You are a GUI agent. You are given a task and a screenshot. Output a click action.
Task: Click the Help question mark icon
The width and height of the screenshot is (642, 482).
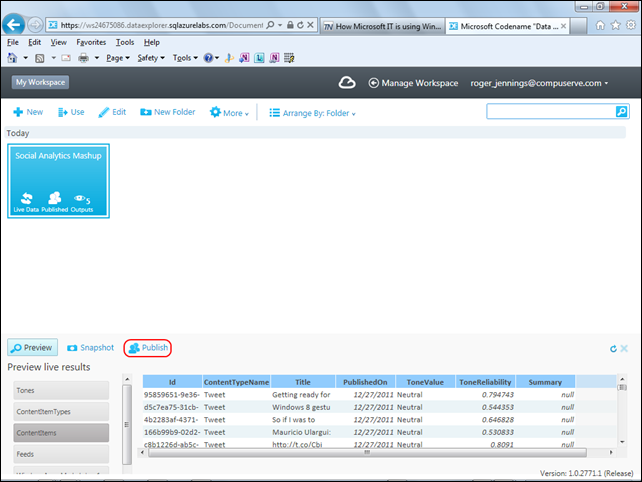pos(208,58)
